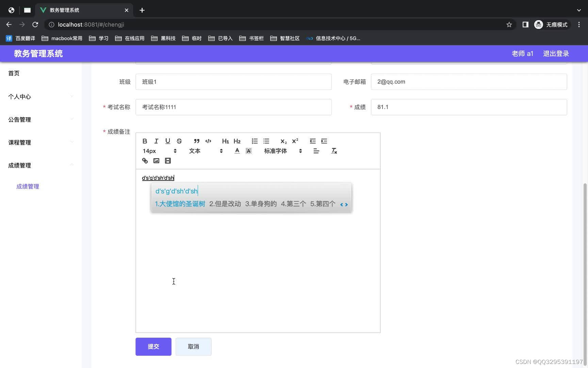This screenshot has width=588, height=368.
Task: Click the 电子邮箱 input field
Action: (469, 82)
